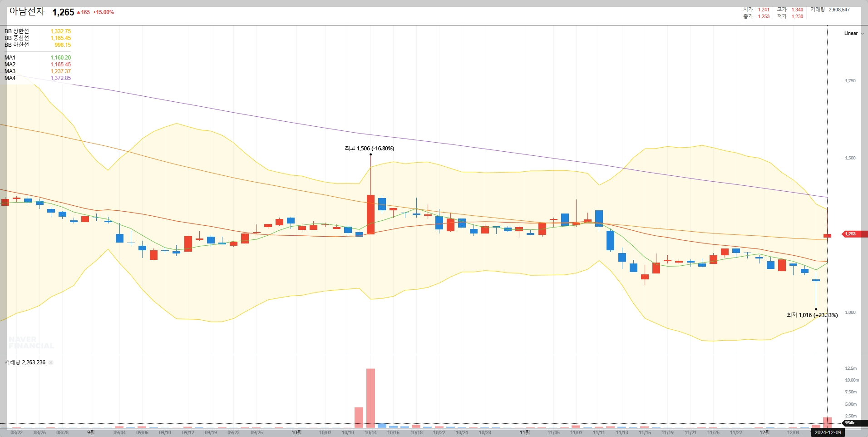Image resolution: width=868 pixels, height=437 pixels.
Task: Click the 7.50m volume axis label
Action: coord(851,392)
